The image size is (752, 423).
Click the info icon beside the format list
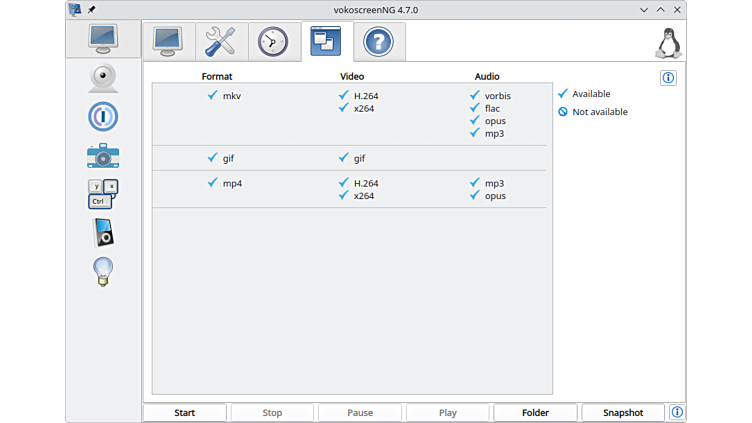tap(668, 78)
